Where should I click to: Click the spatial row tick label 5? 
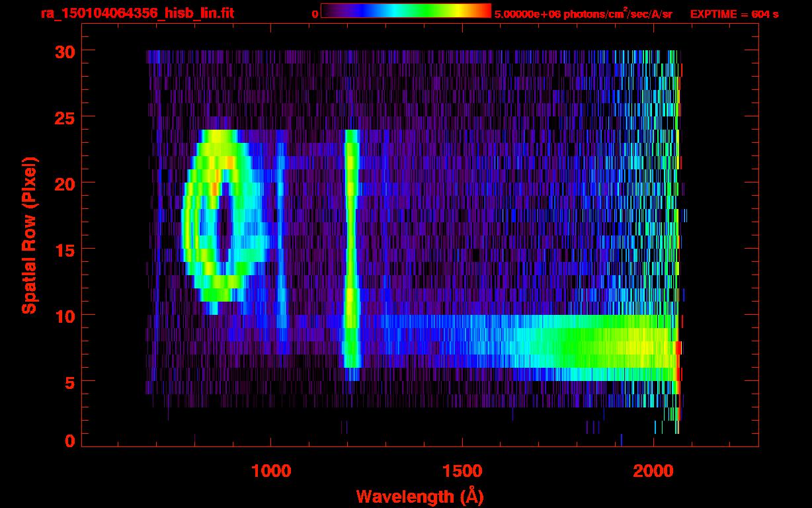[69, 382]
